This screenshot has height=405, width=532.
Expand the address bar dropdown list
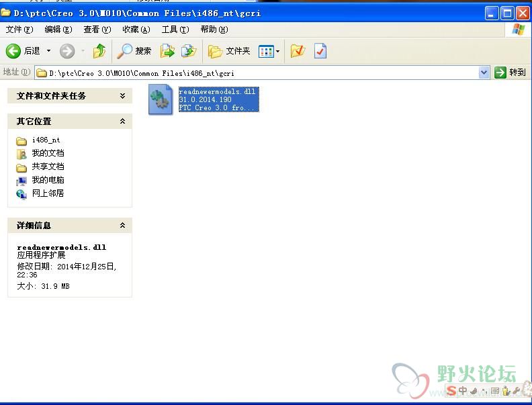(x=484, y=73)
